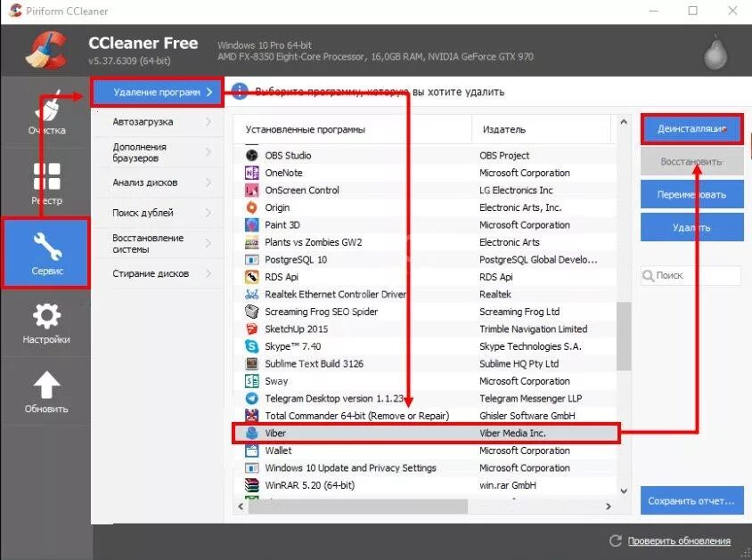
Task: Select the Skype 7.40 icon
Action: tap(252, 346)
